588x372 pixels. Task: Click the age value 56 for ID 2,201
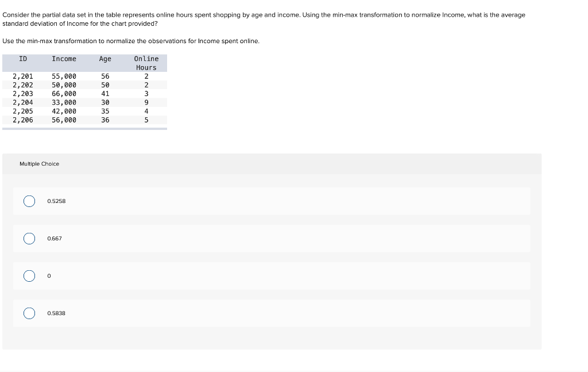click(106, 75)
